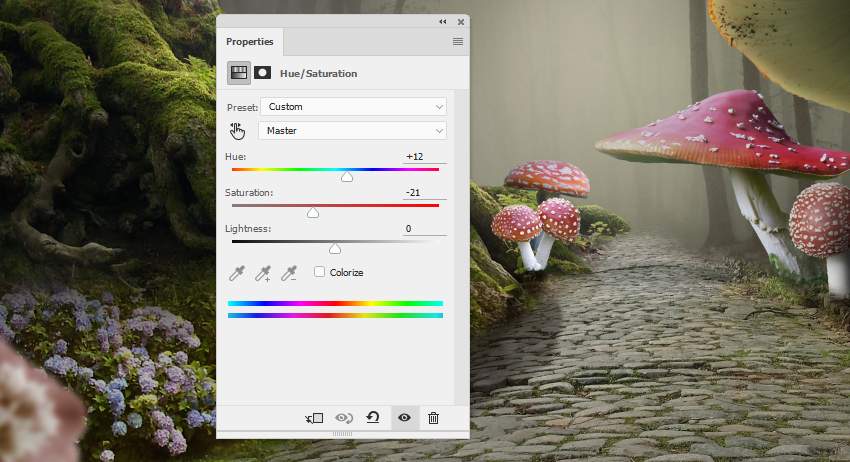The width and height of the screenshot is (850, 462).
Task: Click the Hue slider handle
Action: 347,176
